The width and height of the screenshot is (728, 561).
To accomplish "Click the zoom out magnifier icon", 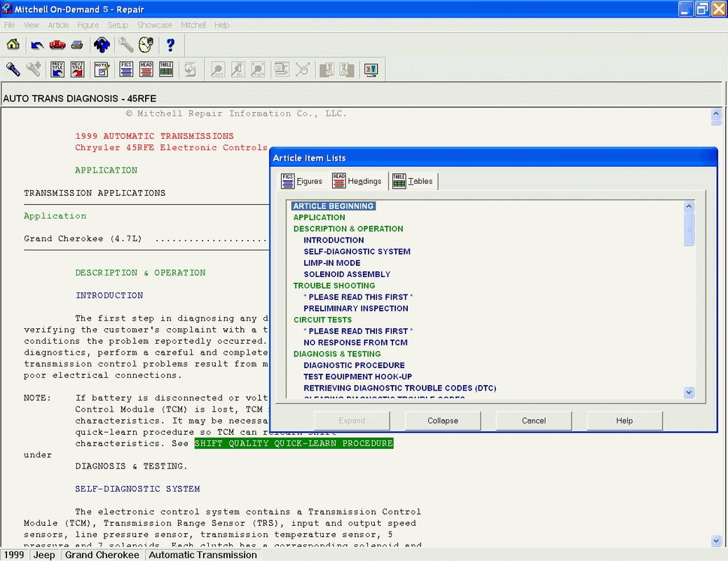I will 218,69.
